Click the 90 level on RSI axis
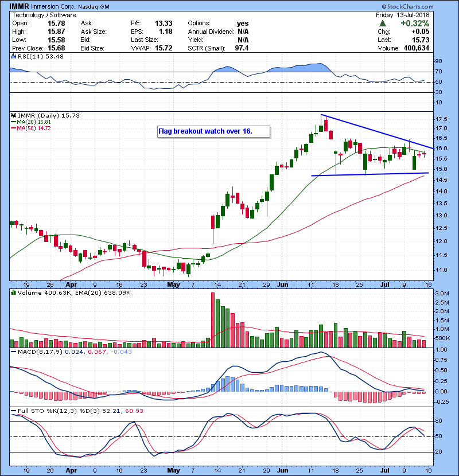 tap(439, 61)
